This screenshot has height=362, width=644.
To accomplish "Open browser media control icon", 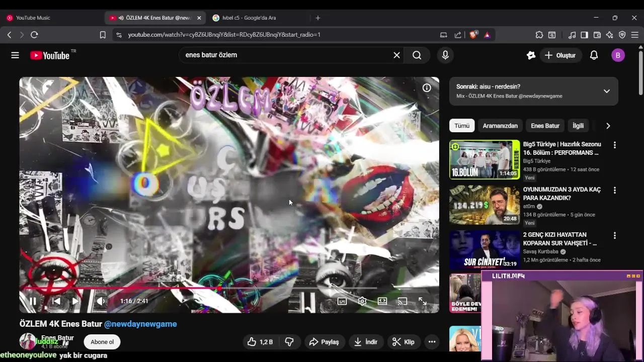I will pyautogui.click(x=572, y=35).
